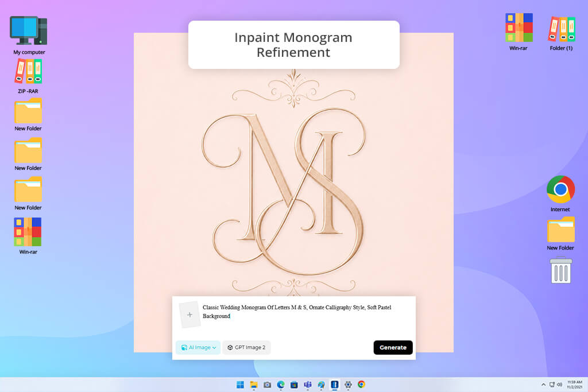Open the Windows Start menu
The width and height of the screenshot is (588, 392).
click(241, 385)
